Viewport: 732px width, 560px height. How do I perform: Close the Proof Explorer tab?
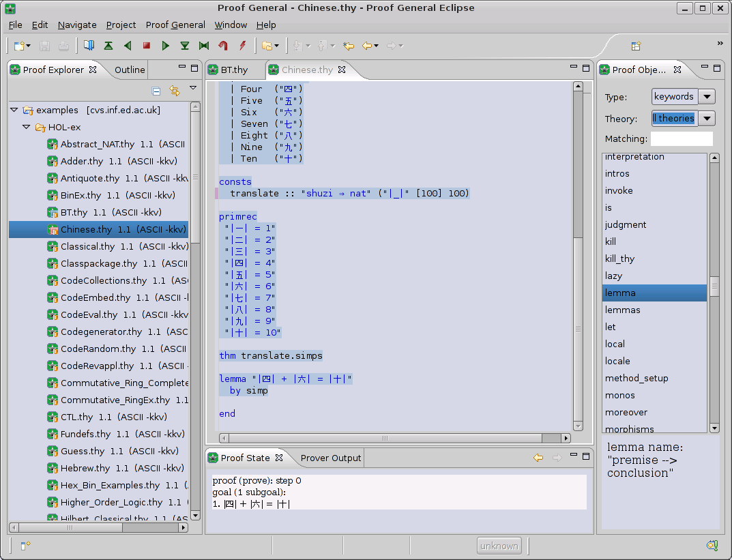93,70
